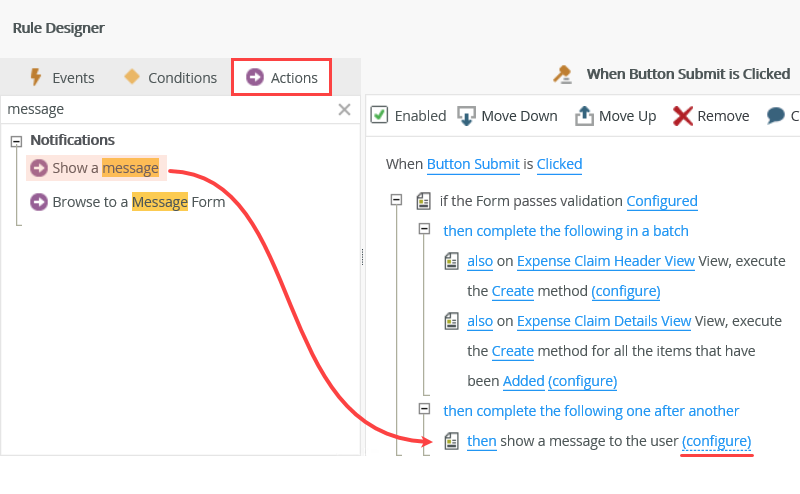Click the red Remove X icon
This screenshot has width=800, height=494.
click(683, 116)
